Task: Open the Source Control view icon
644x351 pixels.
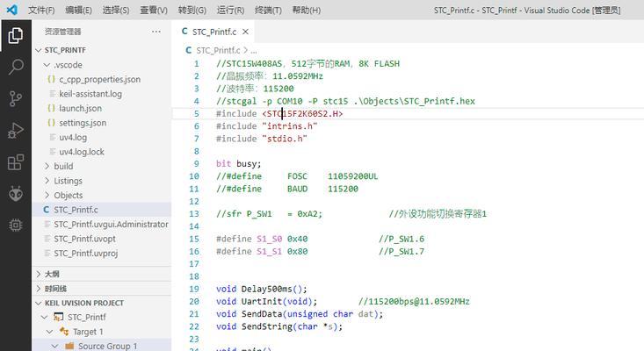Action: [x=16, y=98]
